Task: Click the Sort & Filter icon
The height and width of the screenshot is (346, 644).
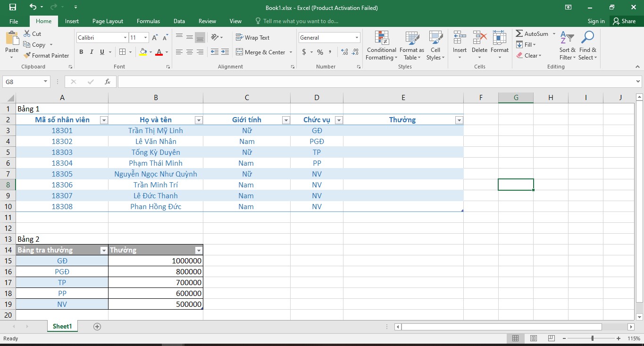Action: [567, 46]
